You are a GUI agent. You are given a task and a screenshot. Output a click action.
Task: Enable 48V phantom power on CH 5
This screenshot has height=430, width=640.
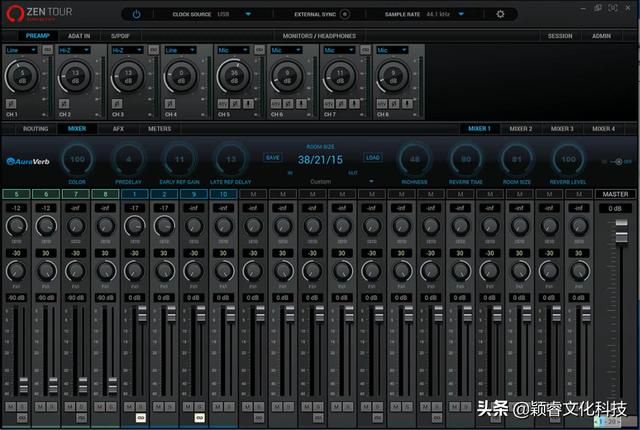pos(223,104)
